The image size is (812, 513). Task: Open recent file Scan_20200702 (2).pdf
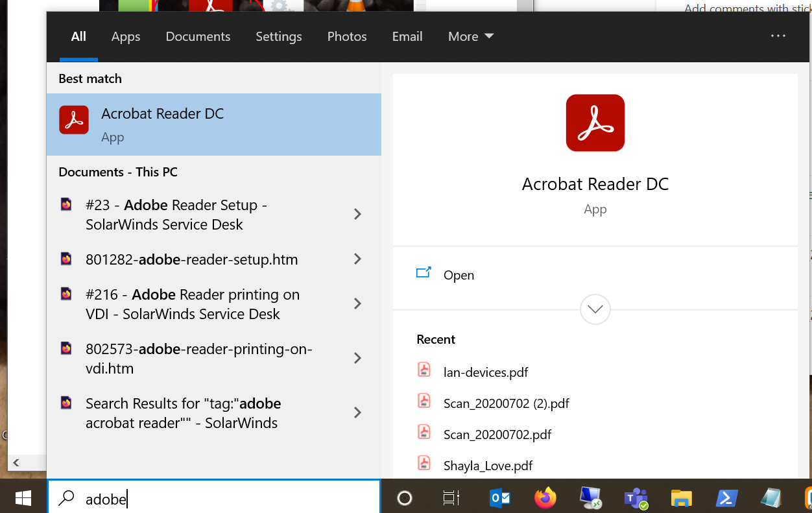coord(507,403)
